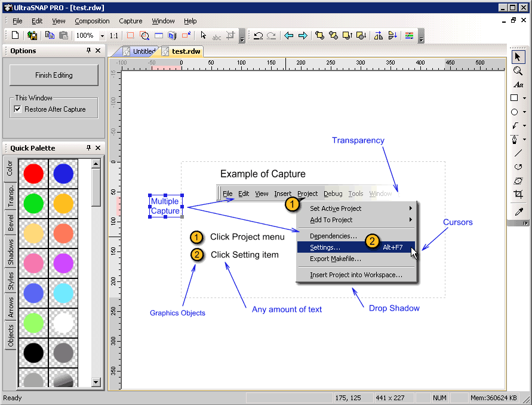The image size is (532, 405).
Task: Open the Capture menu
Action: click(x=131, y=21)
